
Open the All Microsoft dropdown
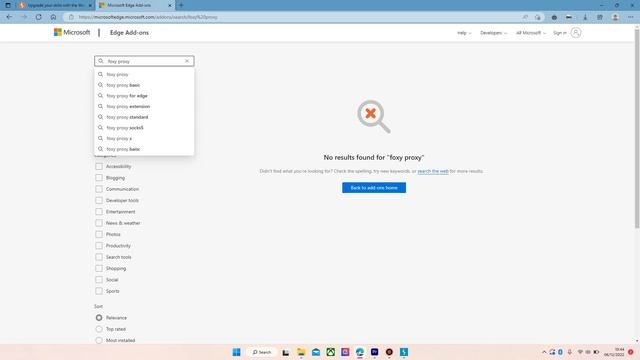click(531, 33)
